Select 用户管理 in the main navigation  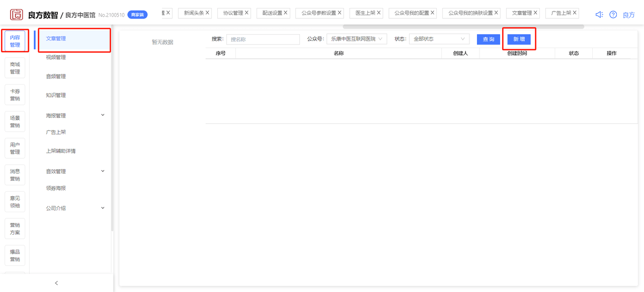15,148
